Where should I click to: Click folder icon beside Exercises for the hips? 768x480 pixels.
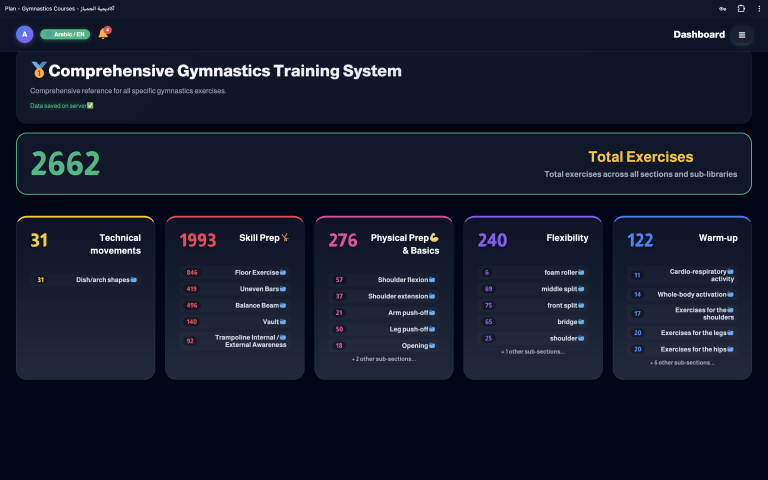pyautogui.click(x=730, y=349)
